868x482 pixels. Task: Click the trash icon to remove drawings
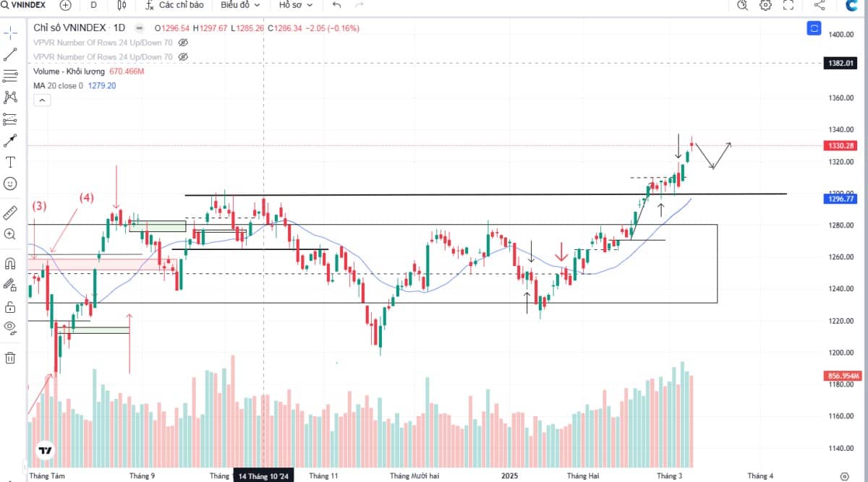click(x=10, y=357)
